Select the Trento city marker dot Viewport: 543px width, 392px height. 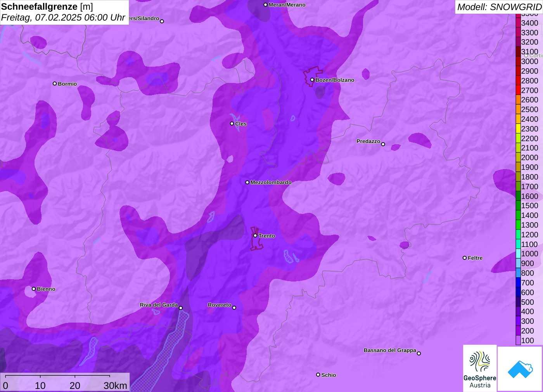coord(255,235)
